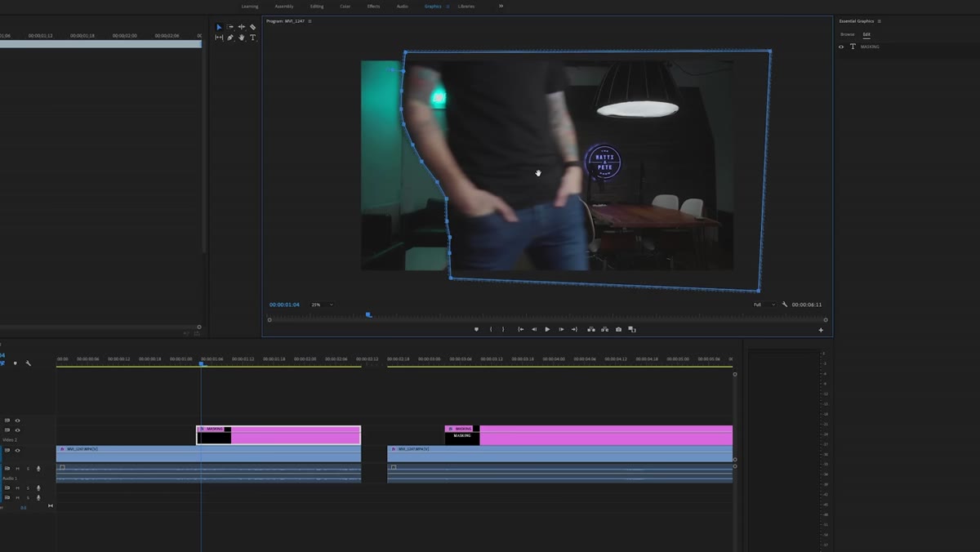Switch to the Effects workspace
The width and height of the screenshot is (980, 552).
point(373,6)
